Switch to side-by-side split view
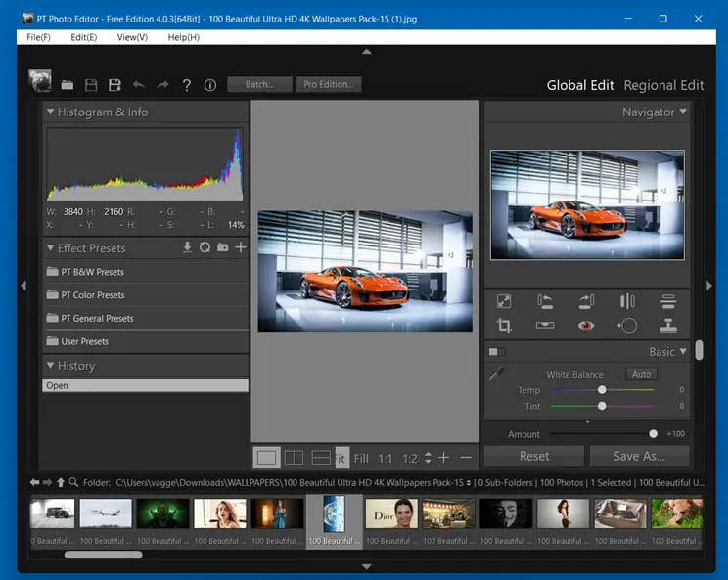728x580 pixels. (x=294, y=457)
